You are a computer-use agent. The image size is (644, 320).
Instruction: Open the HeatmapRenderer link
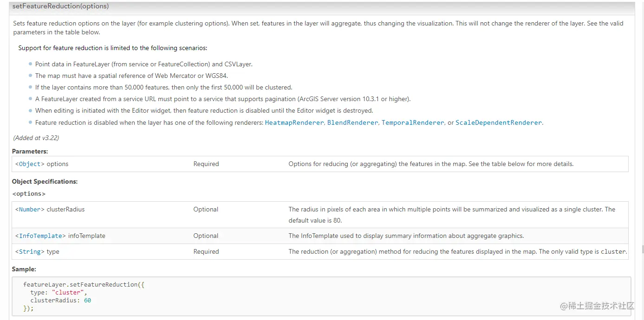(294, 123)
